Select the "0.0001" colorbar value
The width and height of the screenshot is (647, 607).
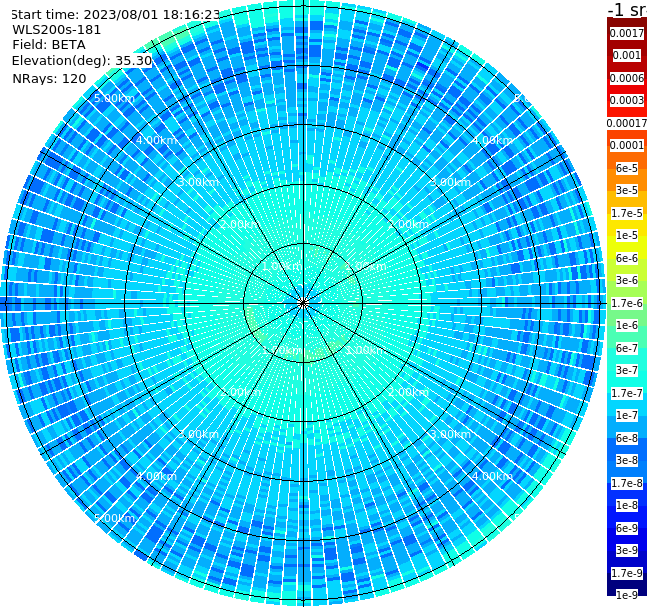[627, 145]
